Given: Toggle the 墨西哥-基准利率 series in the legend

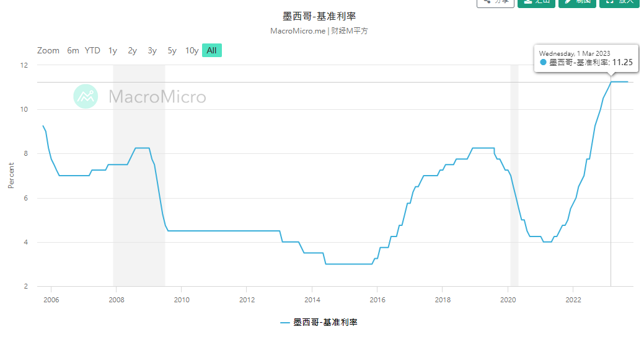Looking at the screenshot, I should click(325, 323).
